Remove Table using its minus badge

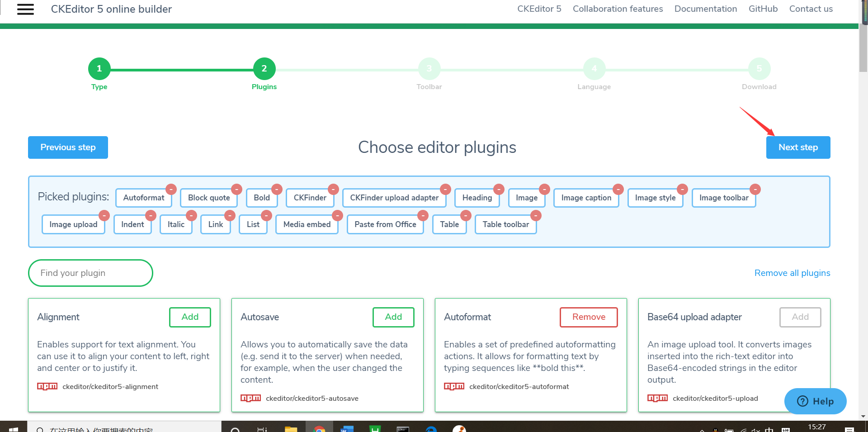point(466,216)
